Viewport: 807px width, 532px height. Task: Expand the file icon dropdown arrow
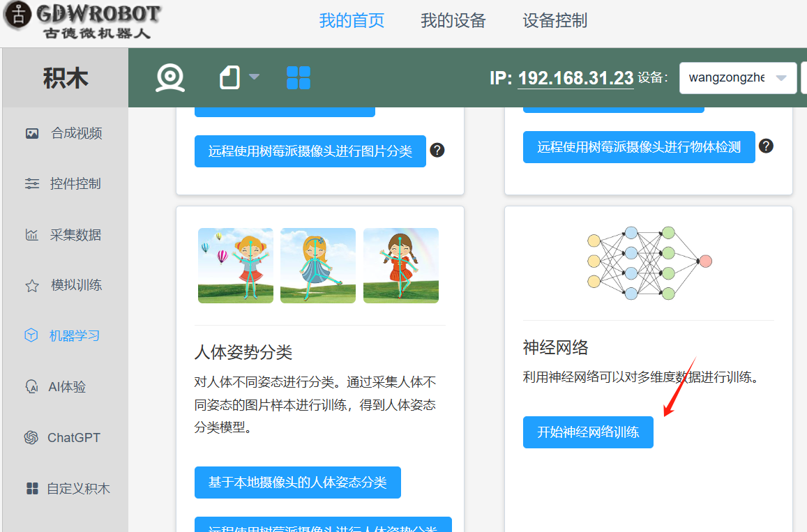254,77
